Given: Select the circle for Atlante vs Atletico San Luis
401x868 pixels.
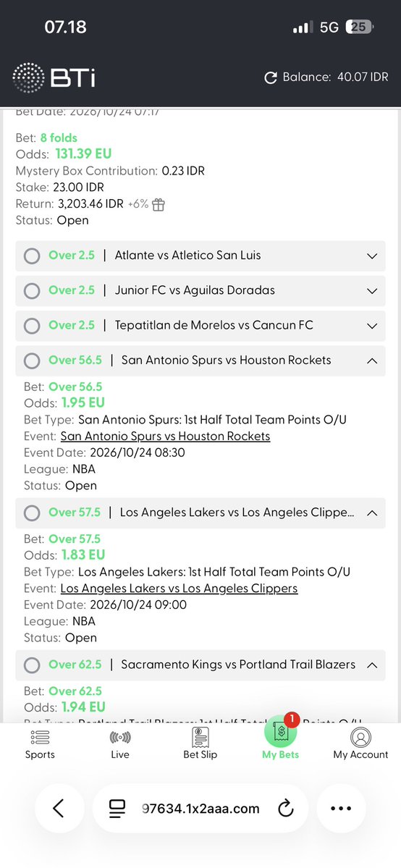Looking at the screenshot, I should click(32, 256).
